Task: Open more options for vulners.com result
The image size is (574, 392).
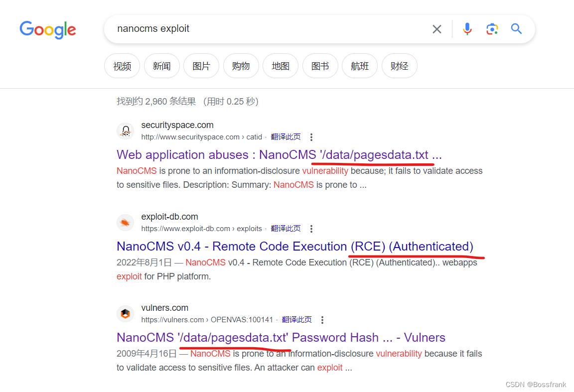Action: (x=322, y=320)
